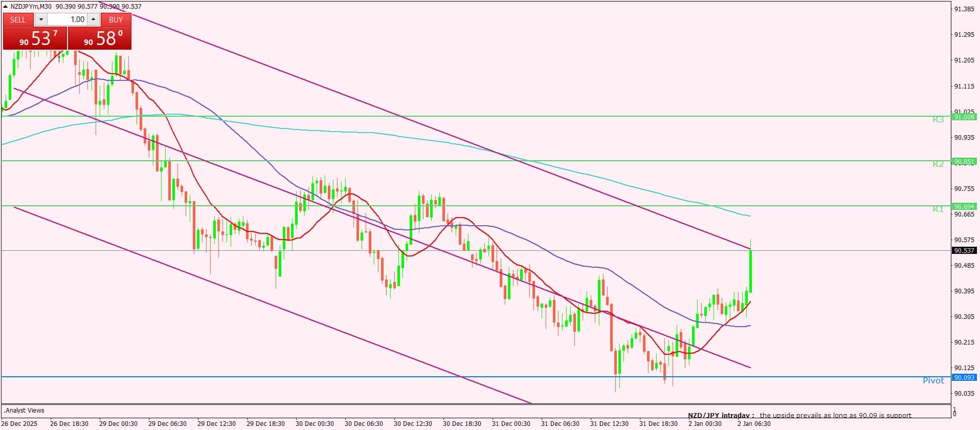This screenshot has width=980, height=430.
Task: Click the 31 Dec 18:30 time label
Action: tap(659, 423)
